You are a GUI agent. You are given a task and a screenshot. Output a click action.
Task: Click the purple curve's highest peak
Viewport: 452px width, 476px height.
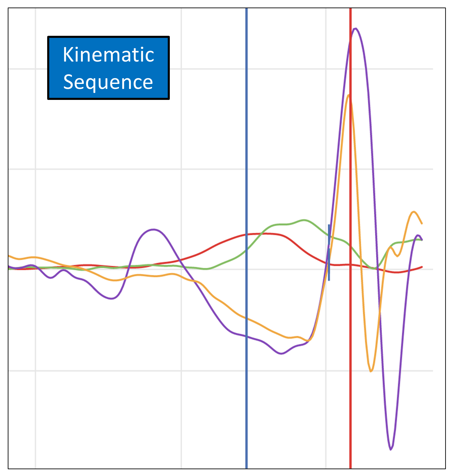355,29
